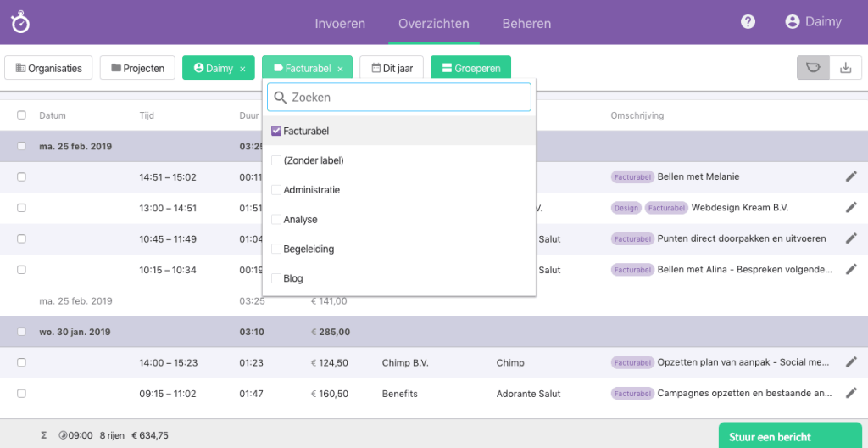Click the pie chart view icon
The width and height of the screenshot is (868, 448).
(813, 68)
